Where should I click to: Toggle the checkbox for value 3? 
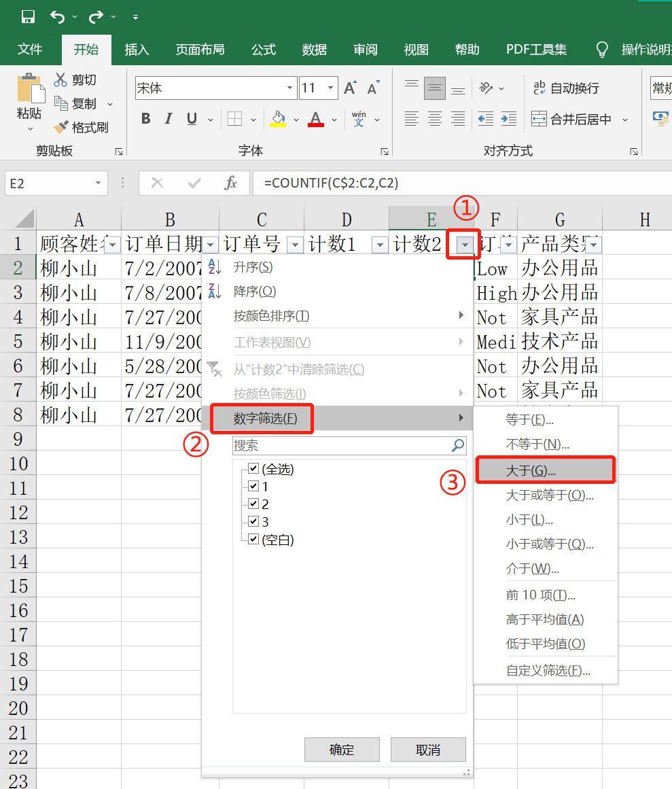tap(253, 521)
